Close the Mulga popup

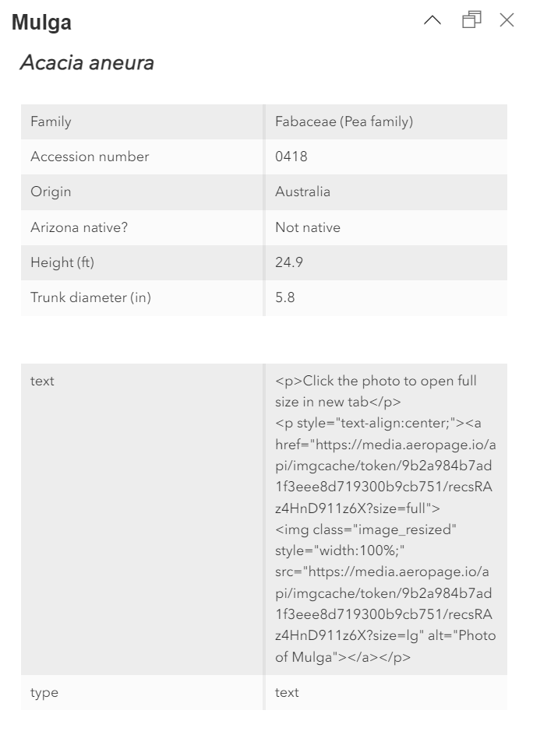(x=507, y=20)
